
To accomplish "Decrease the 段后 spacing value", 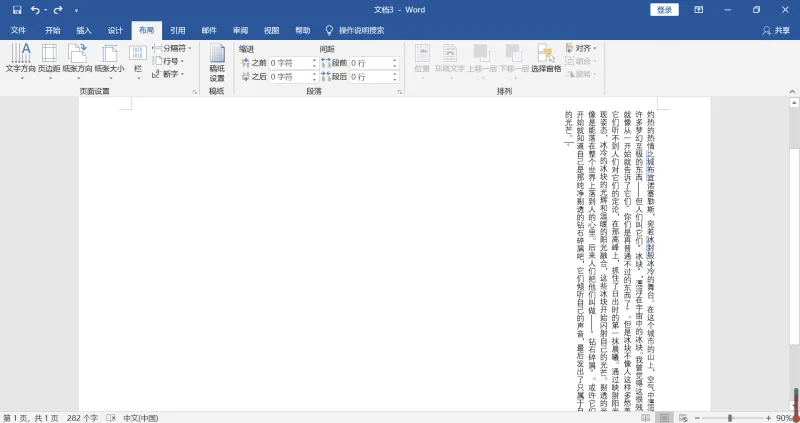I will coord(395,80).
